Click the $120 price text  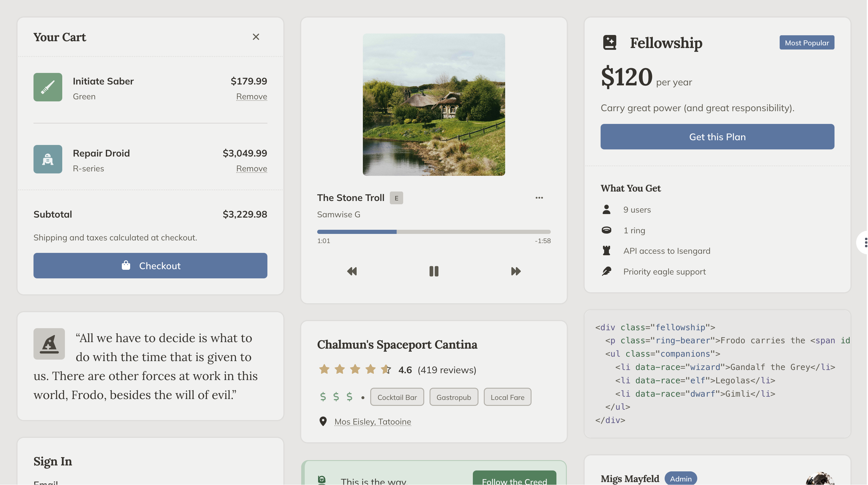click(x=627, y=77)
